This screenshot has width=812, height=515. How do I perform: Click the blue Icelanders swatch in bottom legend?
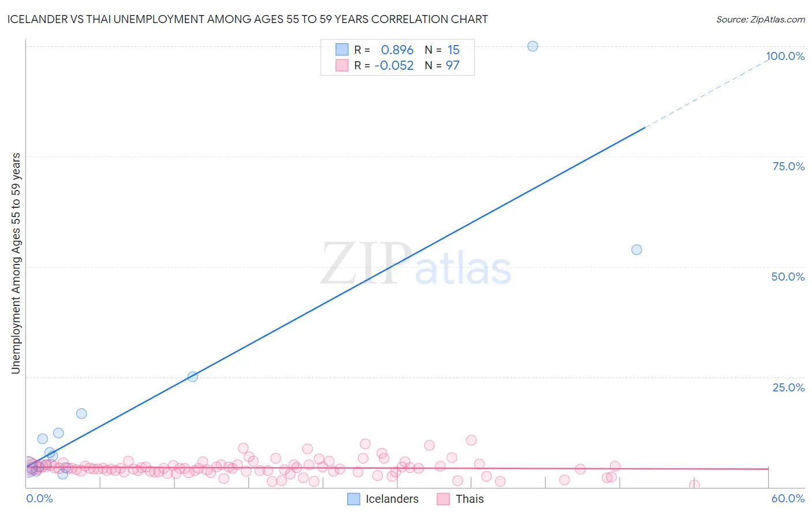(x=354, y=499)
